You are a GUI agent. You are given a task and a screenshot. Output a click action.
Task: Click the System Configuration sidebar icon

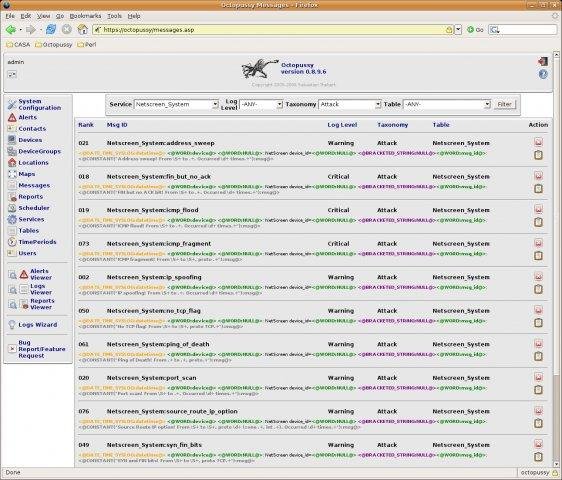click(12, 104)
